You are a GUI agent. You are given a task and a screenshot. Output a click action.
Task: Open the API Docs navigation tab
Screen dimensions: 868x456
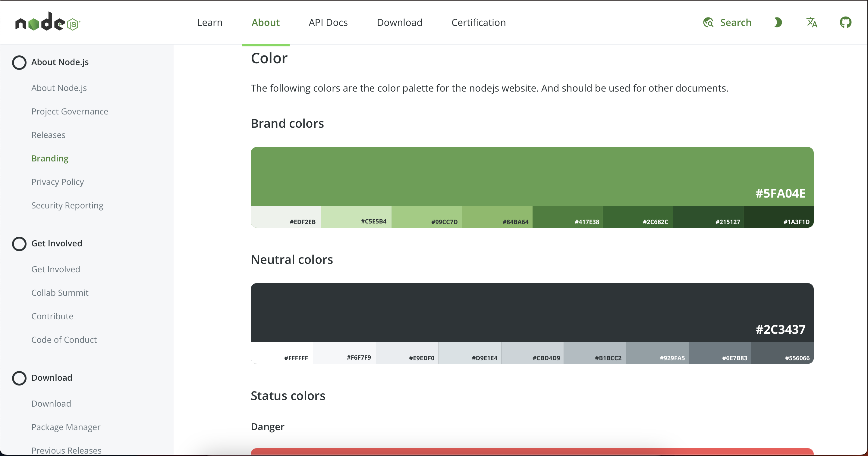pyautogui.click(x=328, y=23)
